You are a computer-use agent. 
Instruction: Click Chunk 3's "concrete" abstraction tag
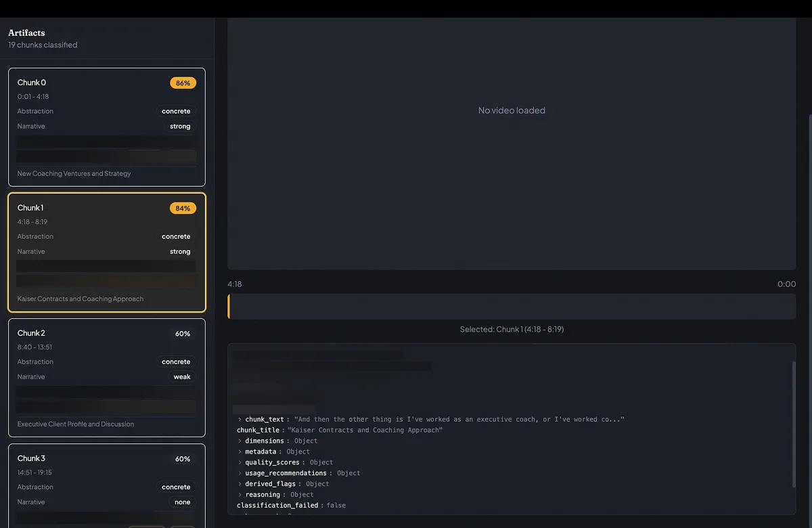coord(176,487)
